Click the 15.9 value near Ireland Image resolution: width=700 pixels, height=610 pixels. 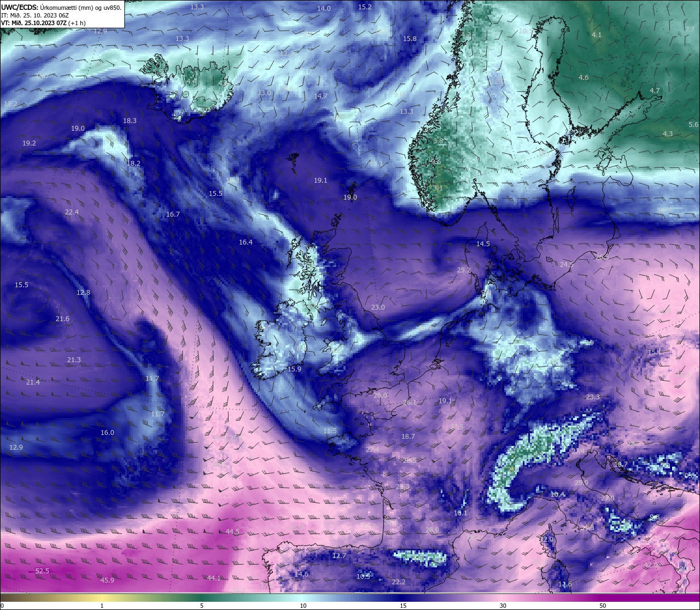(x=294, y=369)
